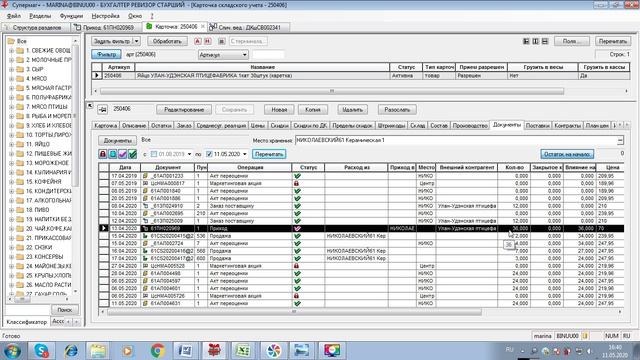Image resolution: width=640 pixels, height=360 pixels.
Task: Open the Окно menu
Action: pos(135,16)
